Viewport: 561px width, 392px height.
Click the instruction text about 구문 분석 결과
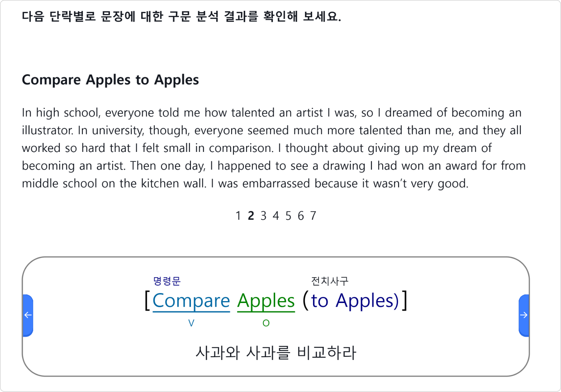pos(181,17)
